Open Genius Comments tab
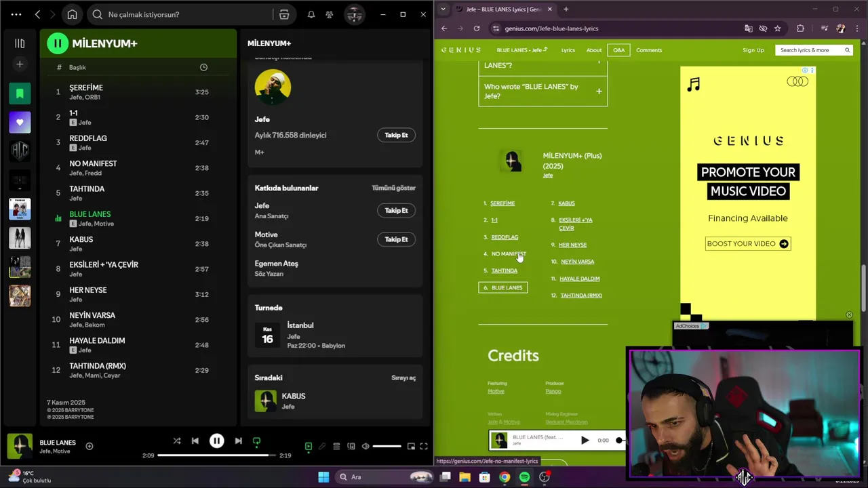 coord(649,50)
